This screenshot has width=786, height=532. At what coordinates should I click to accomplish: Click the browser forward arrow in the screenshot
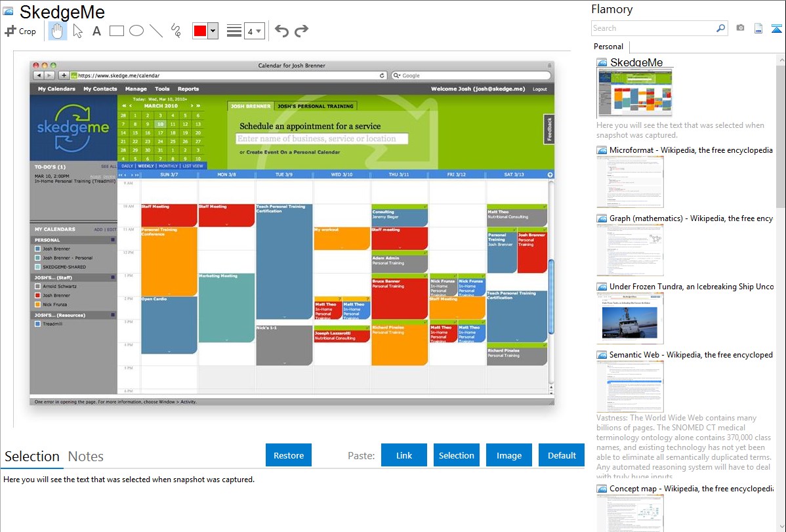click(49, 75)
